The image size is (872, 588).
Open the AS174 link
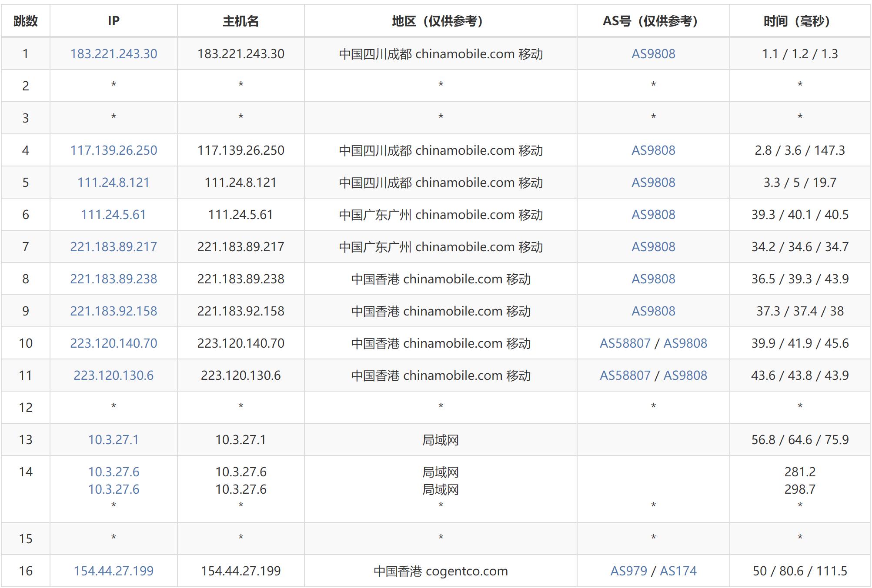tap(678, 571)
